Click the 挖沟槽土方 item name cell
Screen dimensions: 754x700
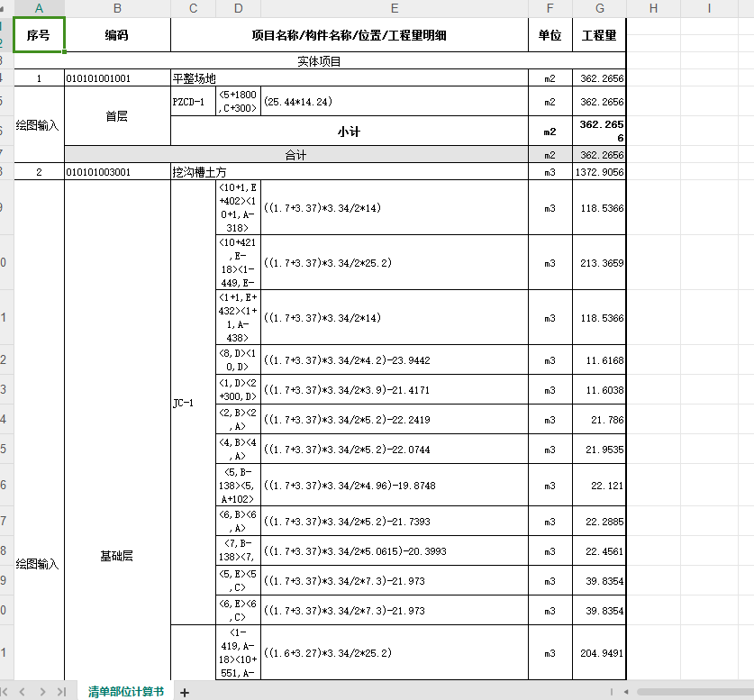(x=350, y=172)
